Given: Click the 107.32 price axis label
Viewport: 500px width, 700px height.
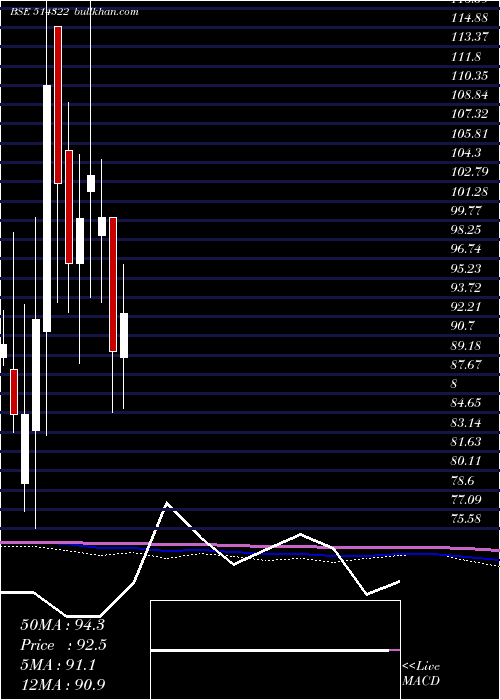Looking at the screenshot, I should coord(470,114).
